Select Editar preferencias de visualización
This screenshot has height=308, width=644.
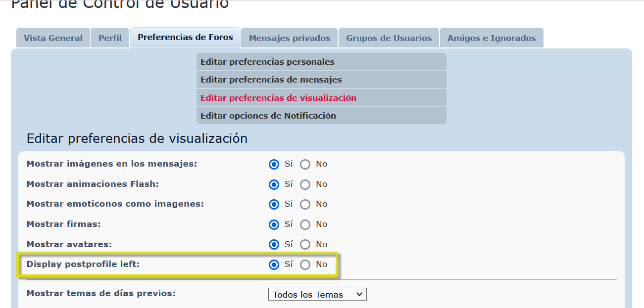278,98
